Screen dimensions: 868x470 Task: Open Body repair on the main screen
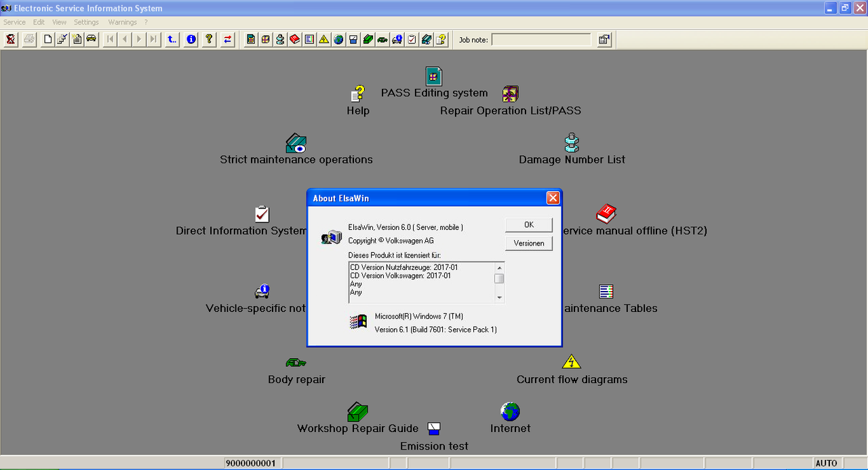pyautogui.click(x=296, y=363)
